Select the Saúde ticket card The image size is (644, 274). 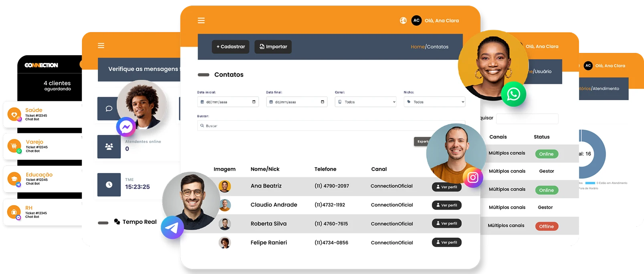(42, 114)
